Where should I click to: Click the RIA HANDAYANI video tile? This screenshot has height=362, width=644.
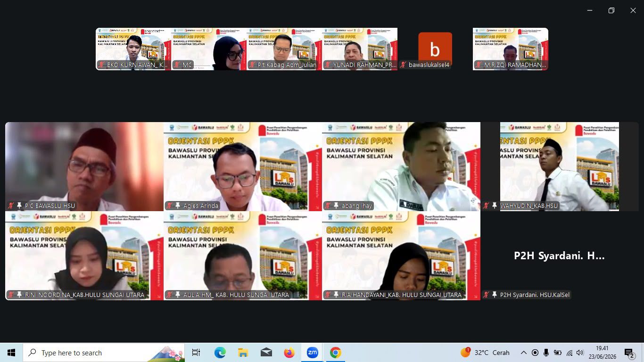point(401,255)
